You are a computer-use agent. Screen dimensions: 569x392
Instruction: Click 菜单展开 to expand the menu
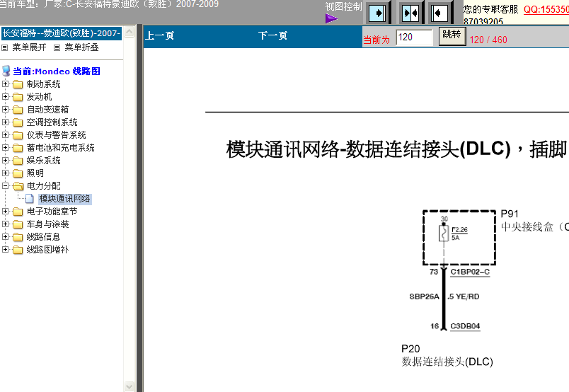click(29, 47)
